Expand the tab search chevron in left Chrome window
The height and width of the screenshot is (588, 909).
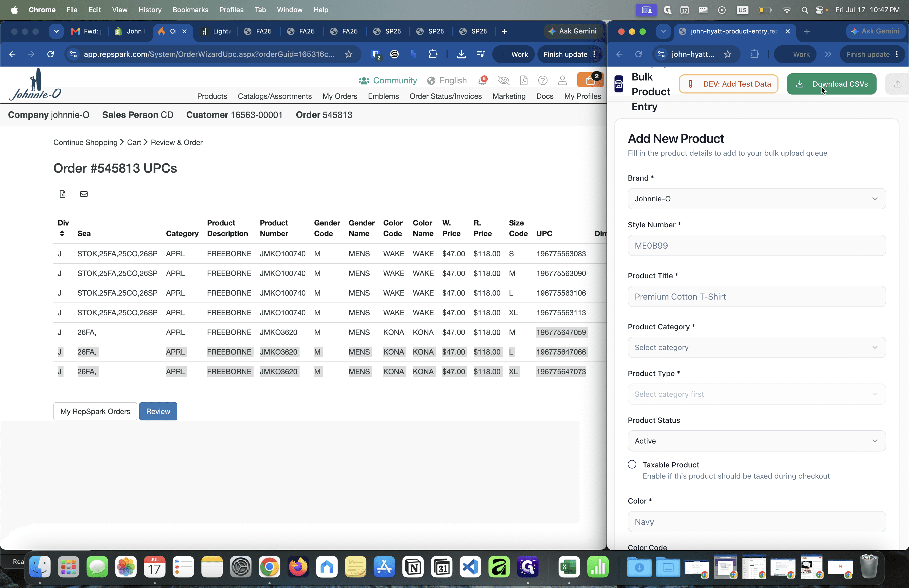[x=56, y=31]
